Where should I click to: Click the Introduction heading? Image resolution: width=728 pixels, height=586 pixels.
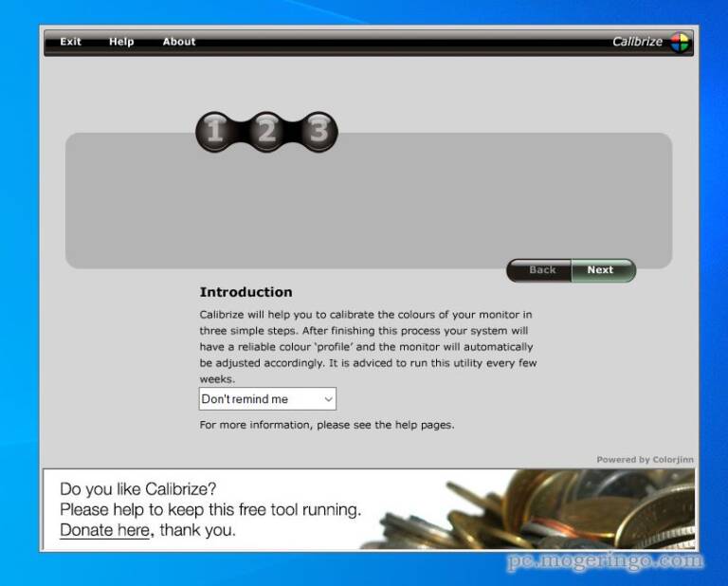pos(246,292)
